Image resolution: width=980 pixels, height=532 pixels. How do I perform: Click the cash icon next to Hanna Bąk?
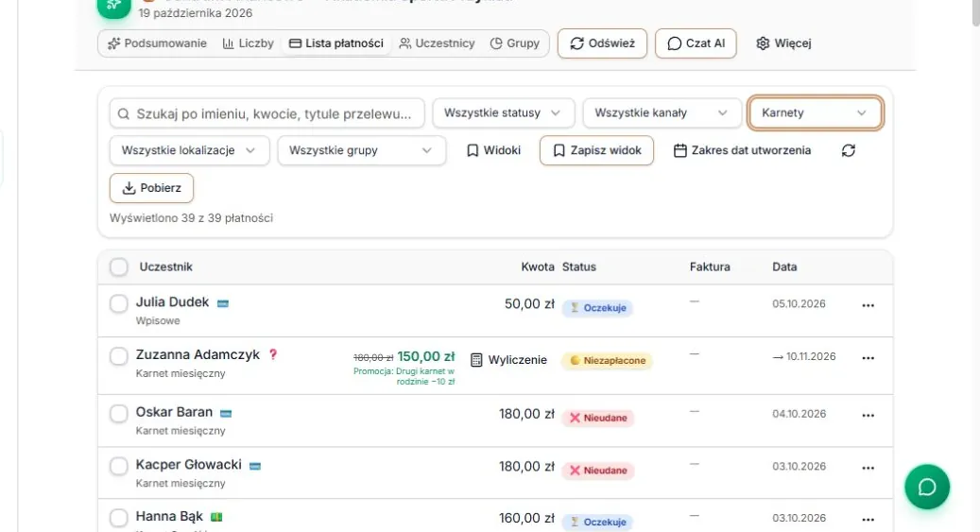coord(216,517)
